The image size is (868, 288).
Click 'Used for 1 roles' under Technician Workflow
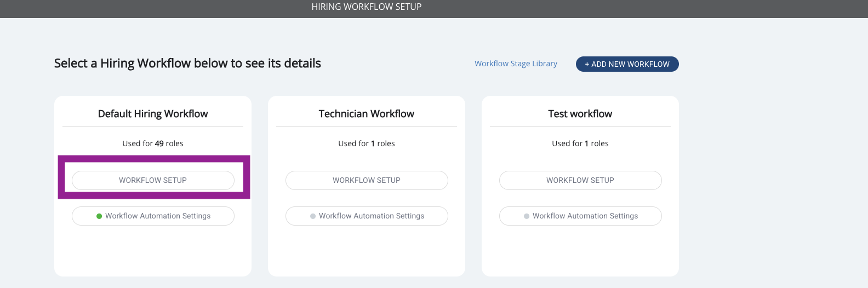click(x=367, y=143)
